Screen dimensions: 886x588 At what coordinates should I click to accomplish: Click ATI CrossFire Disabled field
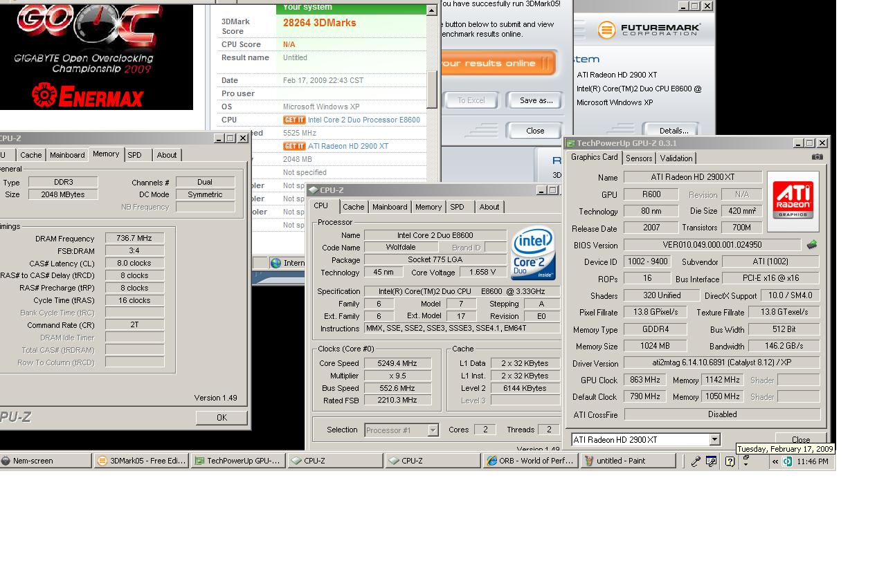point(722,414)
